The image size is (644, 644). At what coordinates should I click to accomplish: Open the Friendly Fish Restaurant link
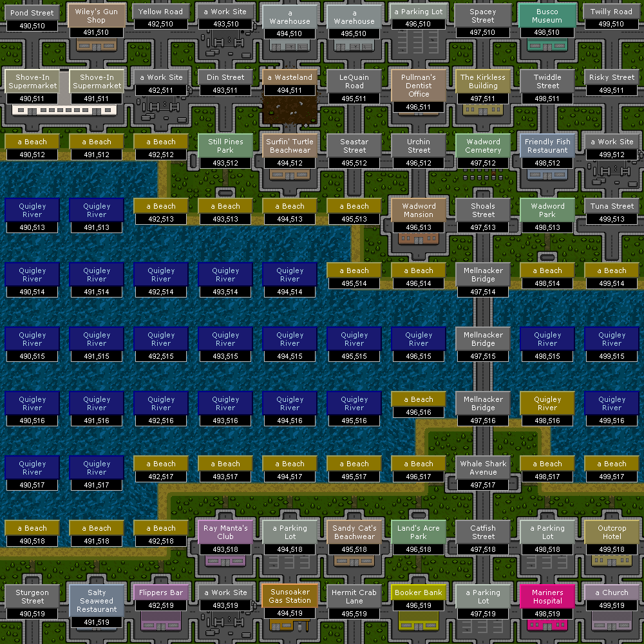pyautogui.click(x=547, y=146)
